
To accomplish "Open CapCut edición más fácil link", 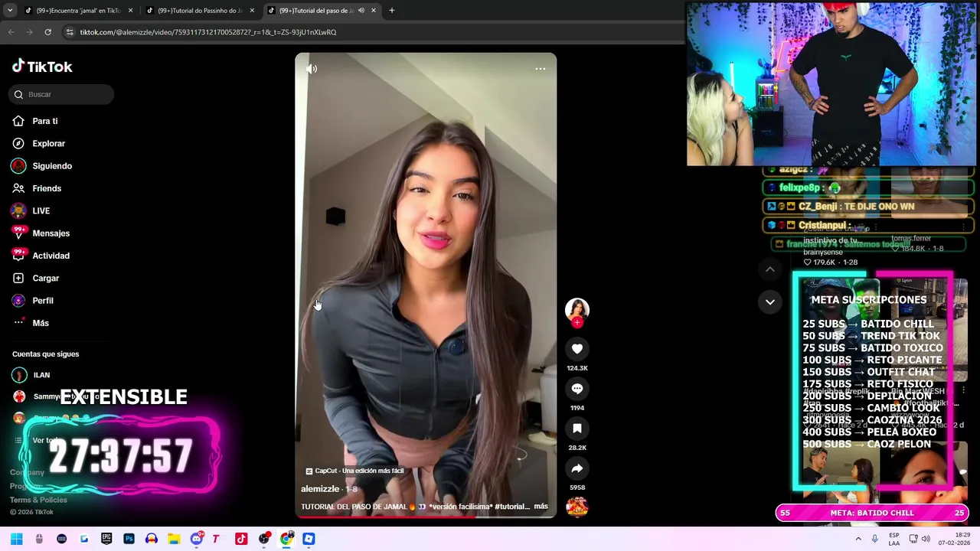I will pos(354,471).
